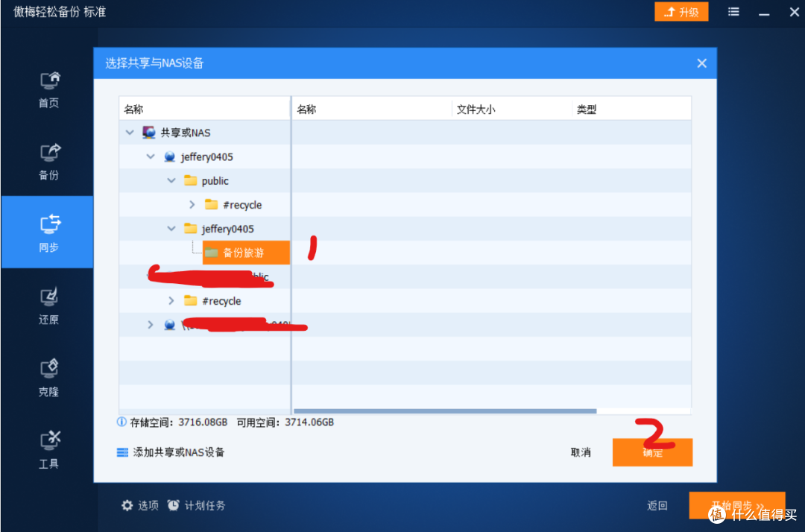Collapse the public folder node
This screenshot has width=805, height=532.
tap(171, 180)
